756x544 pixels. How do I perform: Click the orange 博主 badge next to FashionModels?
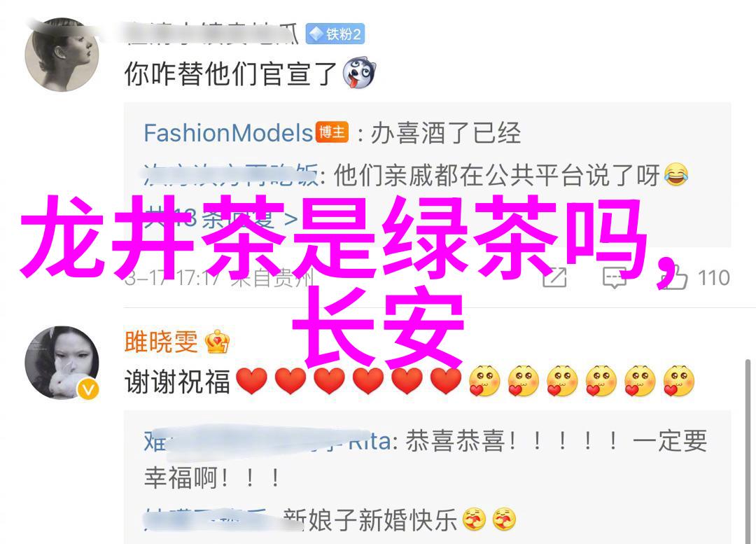click(332, 132)
